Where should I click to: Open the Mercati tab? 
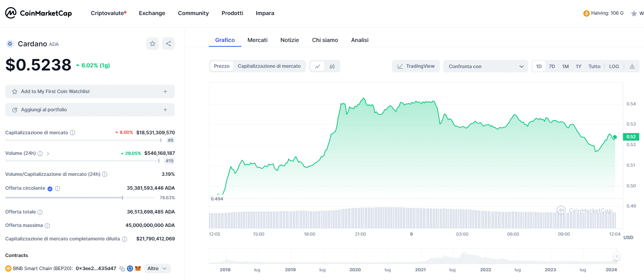click(x=257, y=40)
